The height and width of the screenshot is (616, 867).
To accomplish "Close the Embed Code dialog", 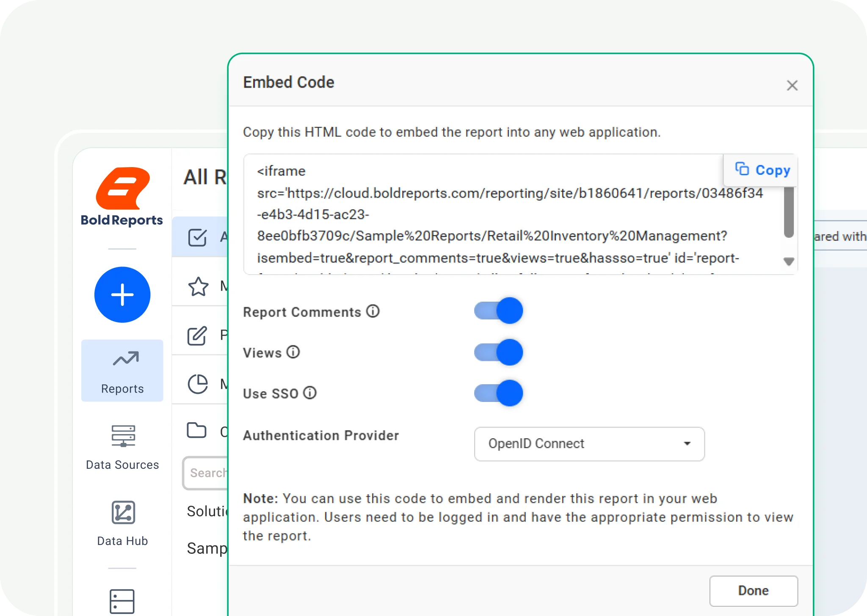I will 792,85.
